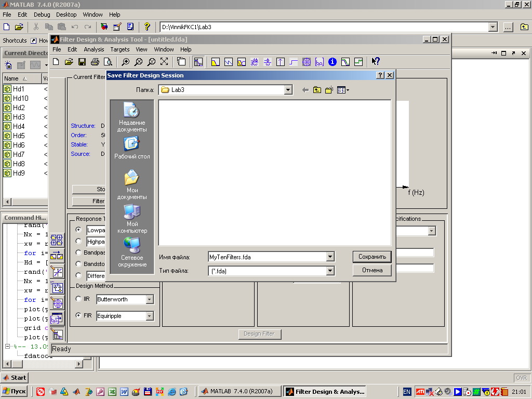The width and height of the screenshot is (532, 399).
Task: Click Сохранить button to save session
Action: pyautogui.click(x=372, y=257)
